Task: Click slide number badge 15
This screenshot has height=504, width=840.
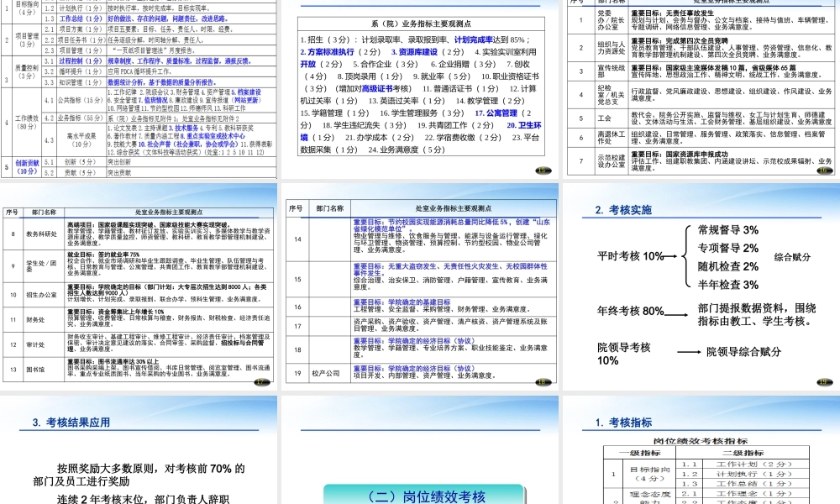Action: 543,171
